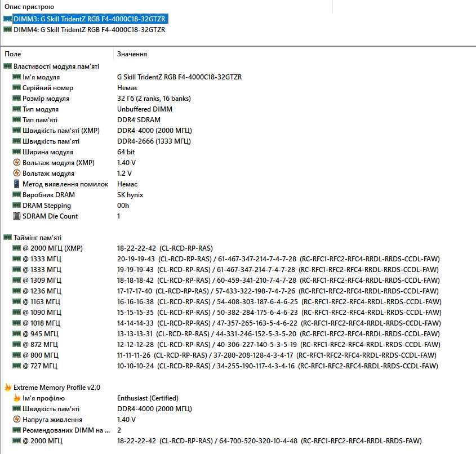
Task: Click the icon beside 'Розмір модуля'
Action: pos(17,98)
